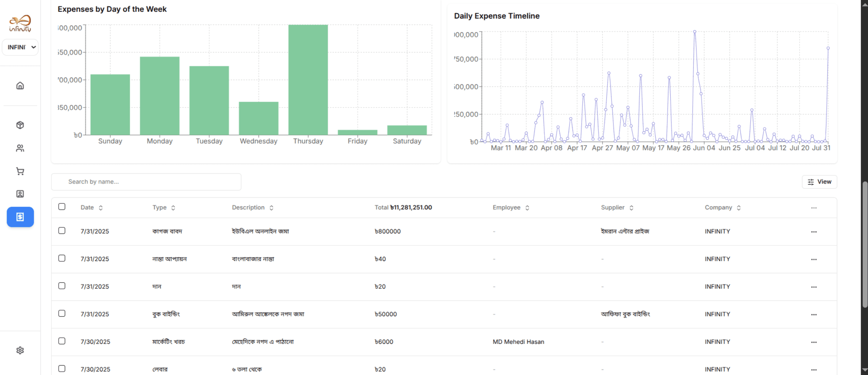Click the Thursday bar in the chart
This screenshot has width=868, height=375.
pyautogui.click(x=308, y=80)
